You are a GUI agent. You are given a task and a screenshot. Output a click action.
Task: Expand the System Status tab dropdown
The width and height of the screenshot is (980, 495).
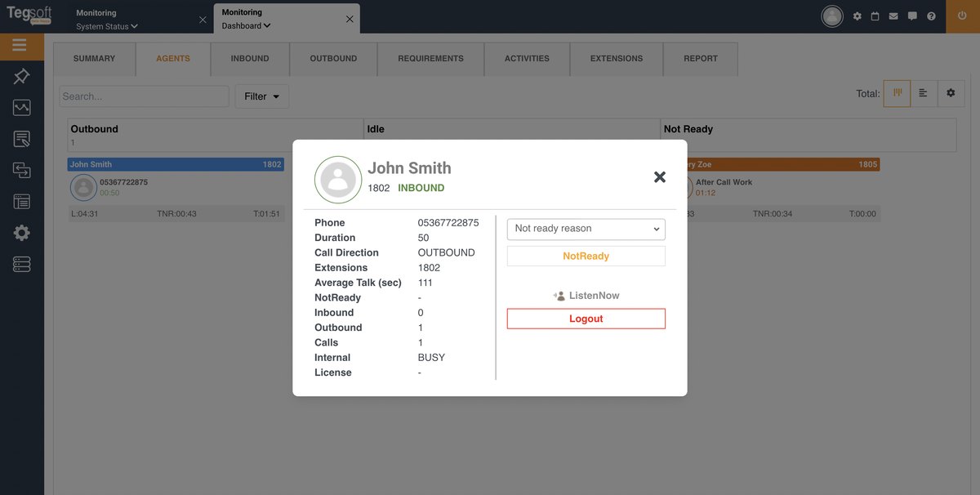[x=107, y=26]
